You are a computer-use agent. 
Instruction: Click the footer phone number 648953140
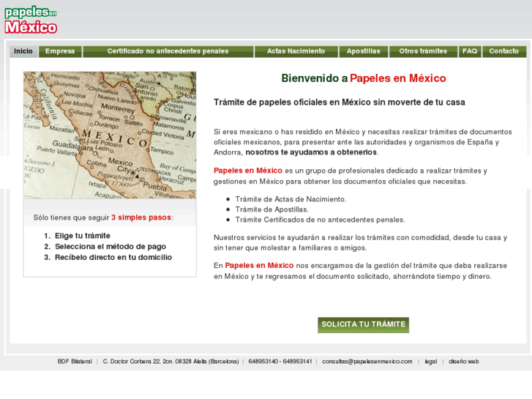[x=263, y=361]
